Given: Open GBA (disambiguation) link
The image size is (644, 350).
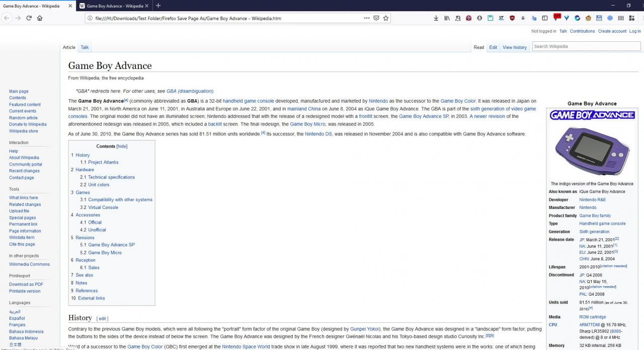Looking at the screenshot, I should tap(190, 91).
